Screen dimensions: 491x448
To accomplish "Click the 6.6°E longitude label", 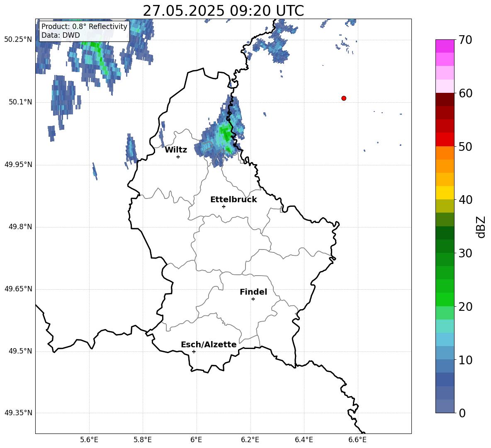I will [357, 440].
